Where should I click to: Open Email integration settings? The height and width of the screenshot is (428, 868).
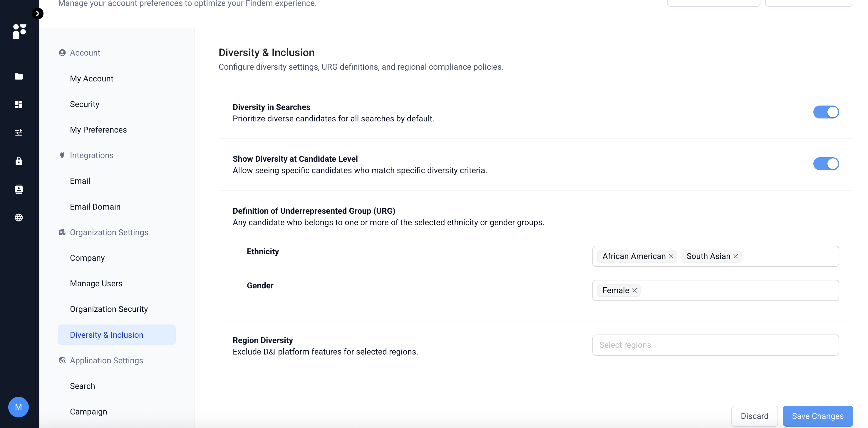[x=80, y=181]
